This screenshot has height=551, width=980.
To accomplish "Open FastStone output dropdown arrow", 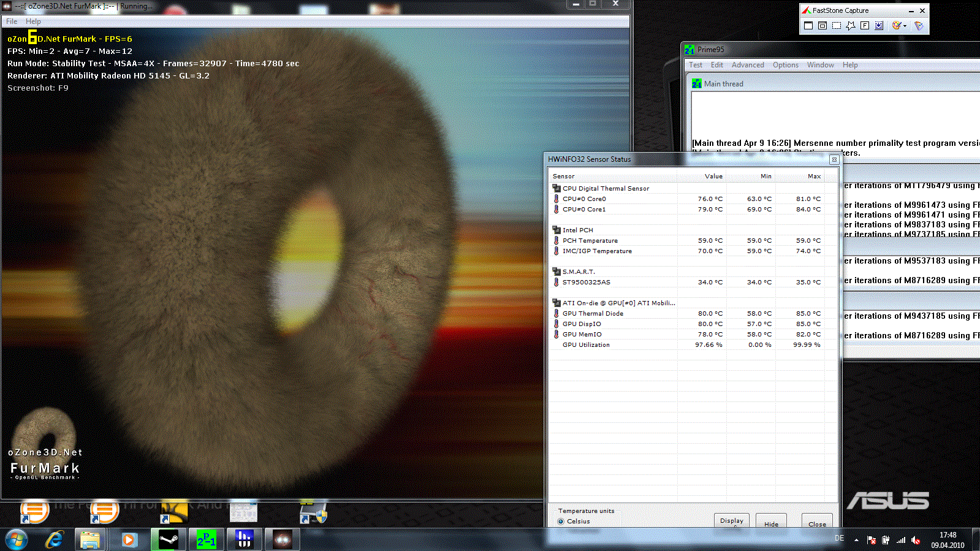I will (905, 26).
